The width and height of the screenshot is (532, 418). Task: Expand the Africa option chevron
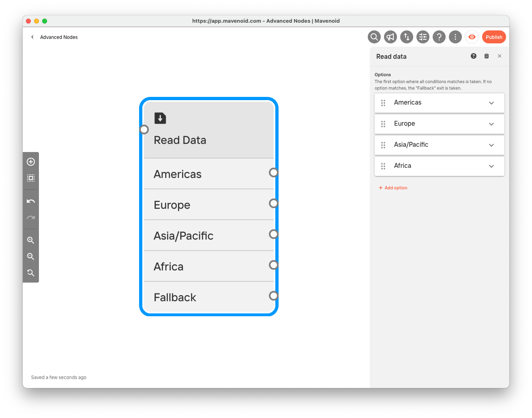[x=491, y=166]
